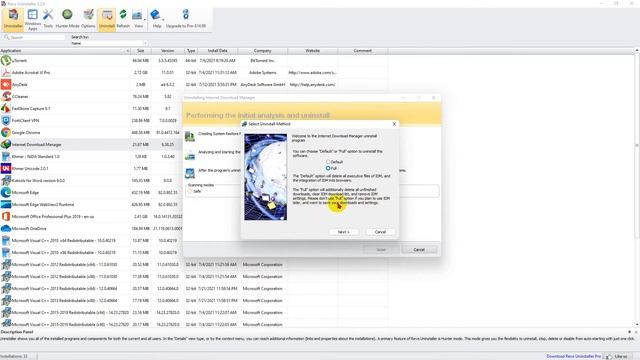The image size is (640, 360).
Task: Click the AnyDesk Software GmbH company cell
Action: click(x=262, y=84)
